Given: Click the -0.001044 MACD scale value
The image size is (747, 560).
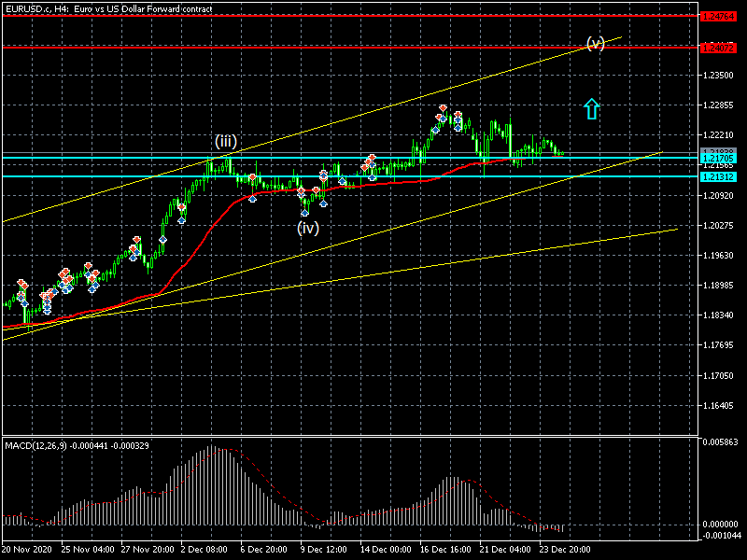Looking at the screenshot, I should click(720, 536).
